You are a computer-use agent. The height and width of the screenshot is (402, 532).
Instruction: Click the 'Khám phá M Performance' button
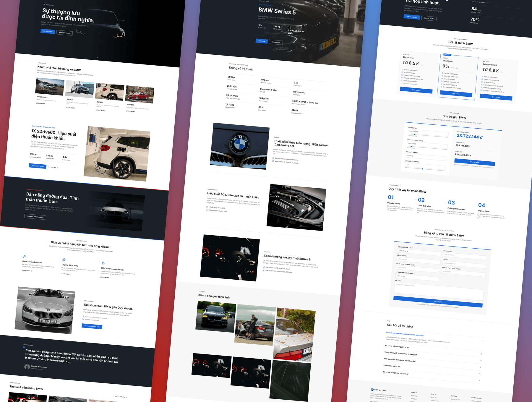click(35, 217)
